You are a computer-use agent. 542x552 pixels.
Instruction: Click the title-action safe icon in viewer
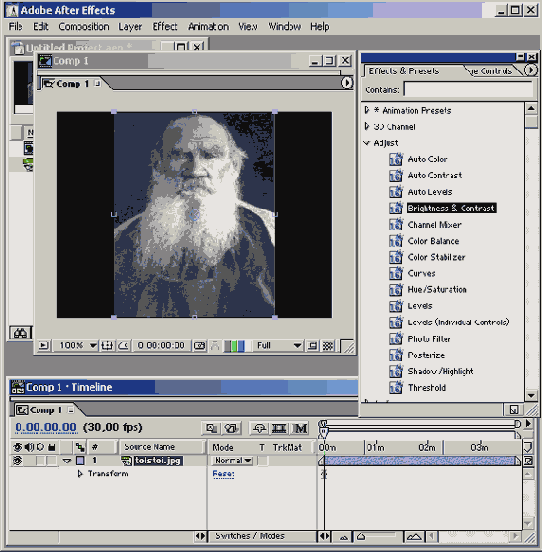(x=107, y=345)
